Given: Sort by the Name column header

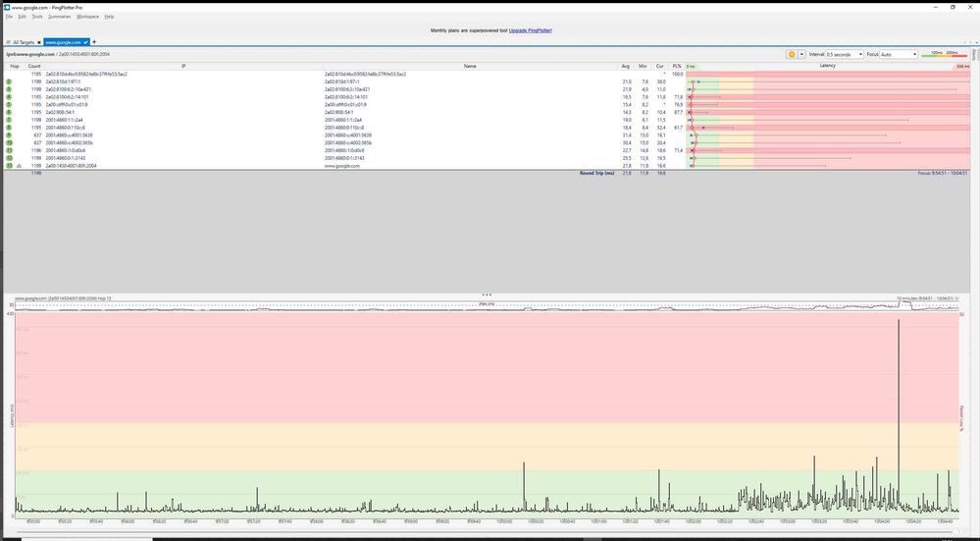Looking at the screenshot, I should coord(470,66).
